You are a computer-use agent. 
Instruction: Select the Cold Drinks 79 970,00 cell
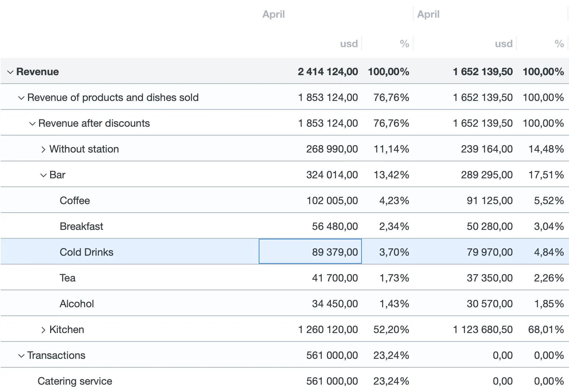click(x=489, y=252)
